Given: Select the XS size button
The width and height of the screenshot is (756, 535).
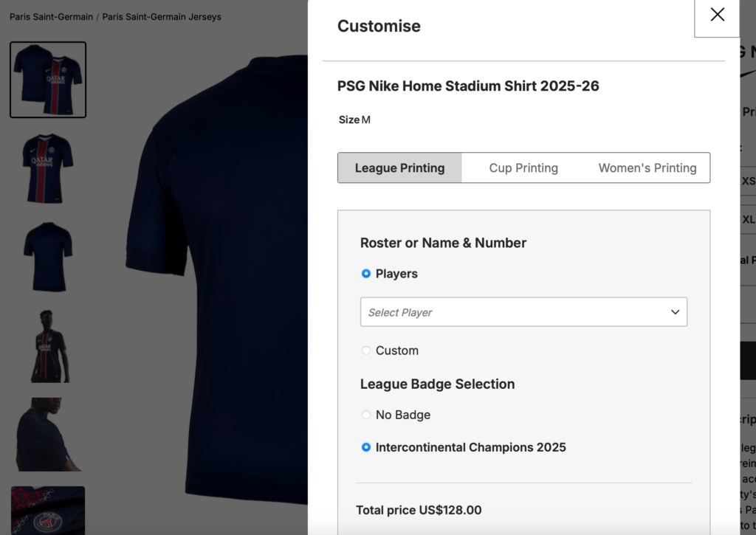Looking at the screenshot, I should tap(748, 181).
